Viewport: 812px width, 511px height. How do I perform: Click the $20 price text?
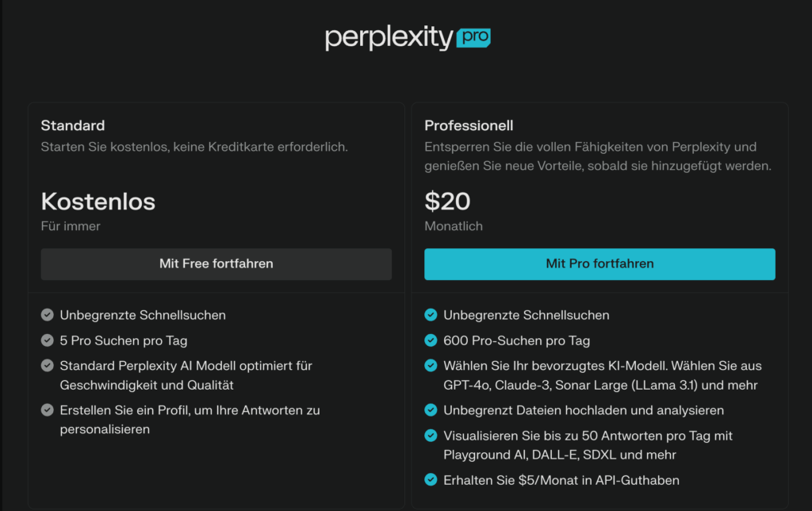click(447, 201)
